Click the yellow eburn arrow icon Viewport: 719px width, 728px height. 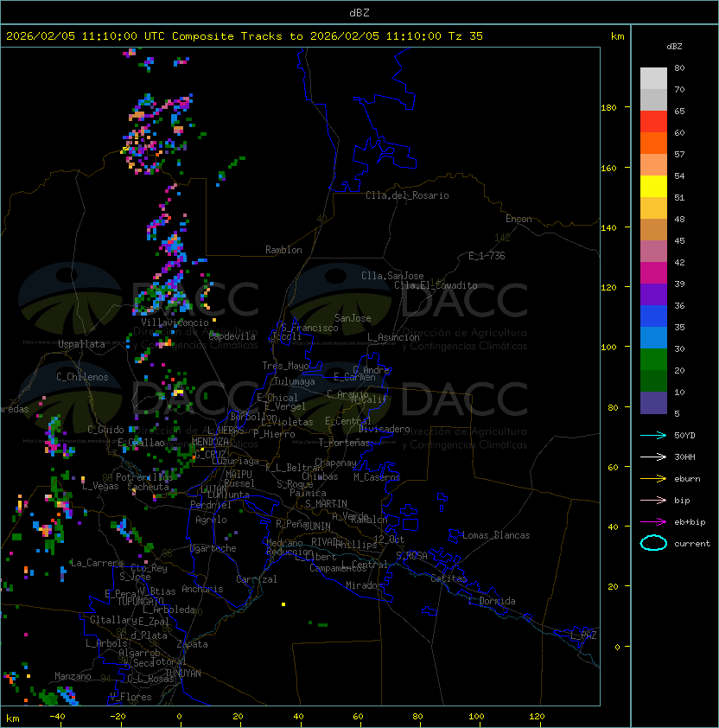[653, 479]
